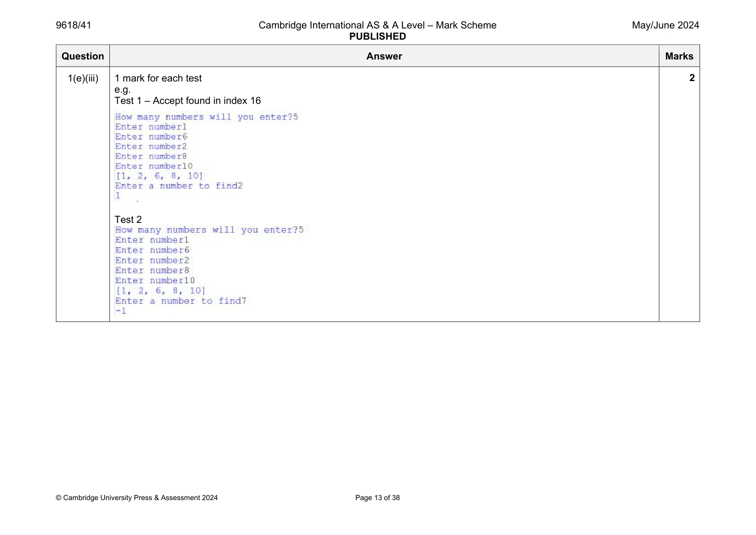Click the "Answer" column header
Image resolution: width=756 pixels, height=535 pixels.
click(384, 56)
